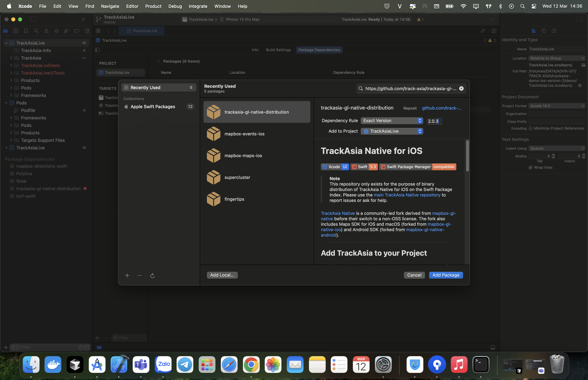Select the mapbox-maps-ios package

pyautogui.click(x=257, y=155)
